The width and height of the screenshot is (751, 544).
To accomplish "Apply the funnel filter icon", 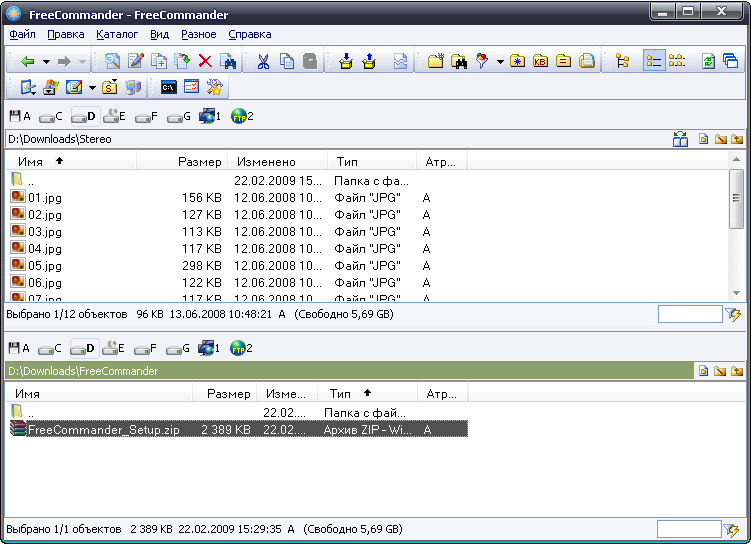I will (482, 61).
